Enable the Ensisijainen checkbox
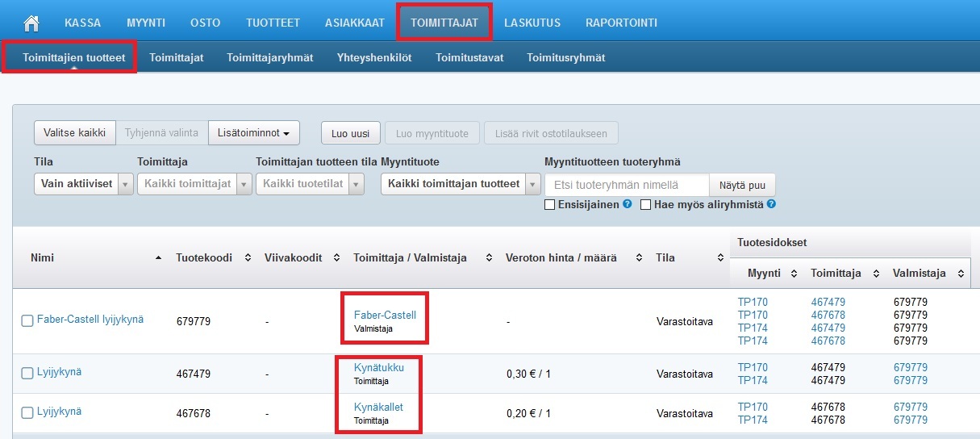The width and height of the screenshot is (980, 439). click(550, 205)
